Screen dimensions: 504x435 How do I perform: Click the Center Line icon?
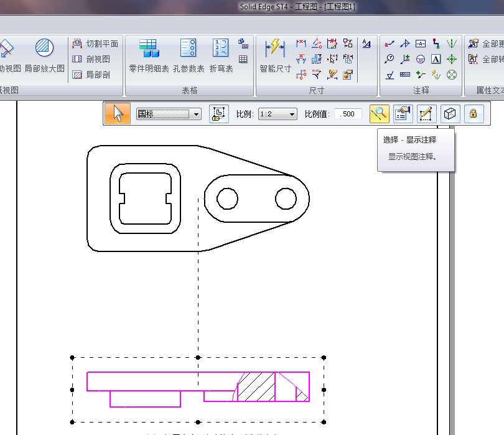click(x=452, y=44)
